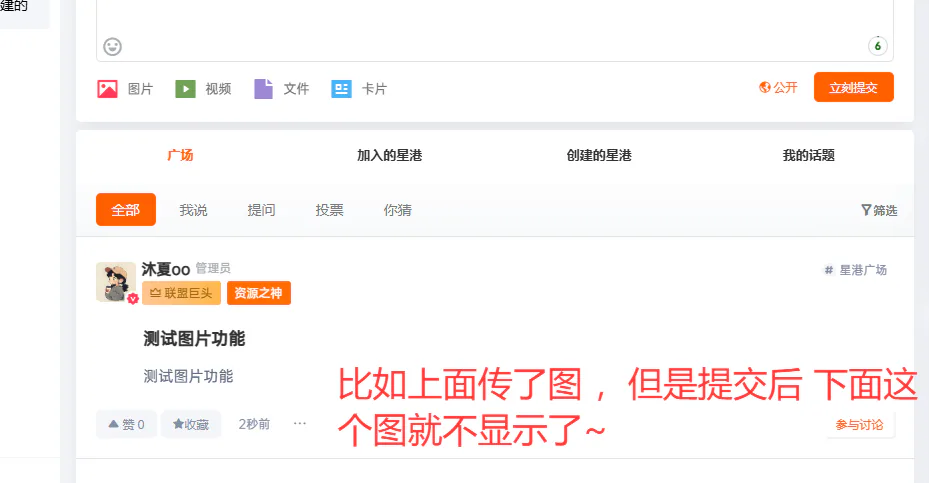
Task: Click the 联盟巨头 crown badge
Action: coord(181,293)
